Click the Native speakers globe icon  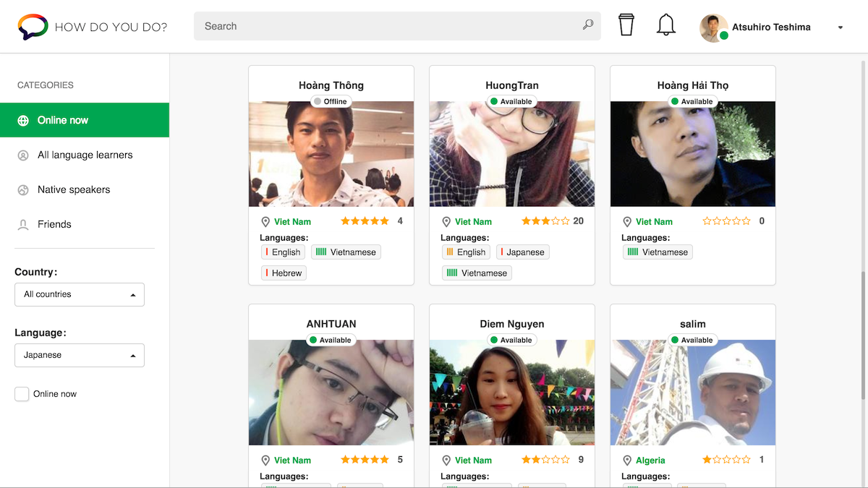point(23,190)
